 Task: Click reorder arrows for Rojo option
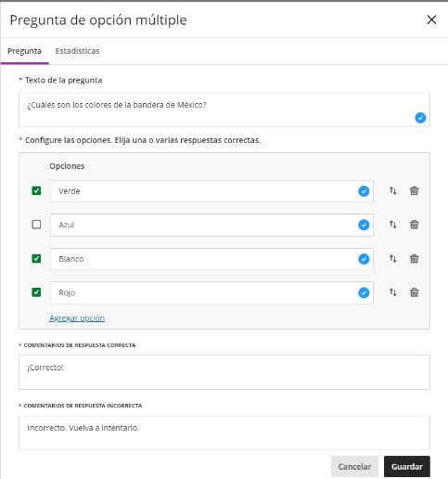point(392,292)
